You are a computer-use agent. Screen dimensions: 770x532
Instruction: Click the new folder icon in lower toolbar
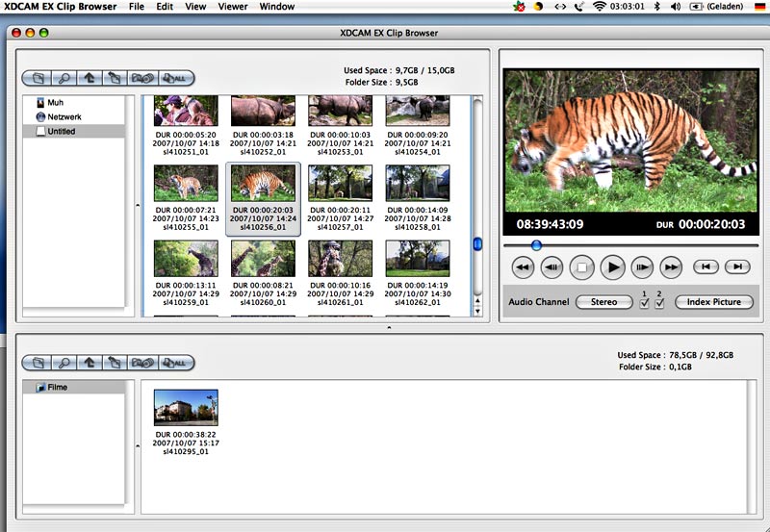[37, 363]
